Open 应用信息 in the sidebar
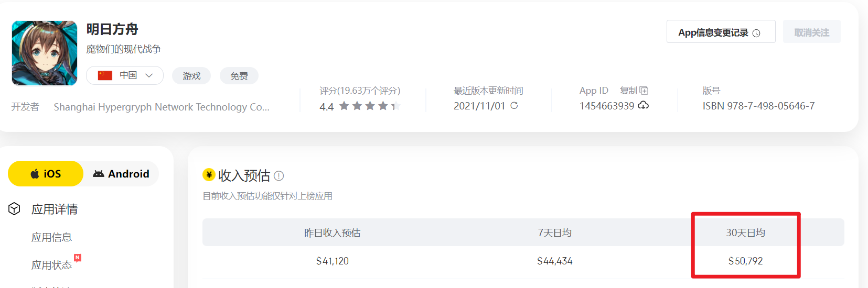 51,237
